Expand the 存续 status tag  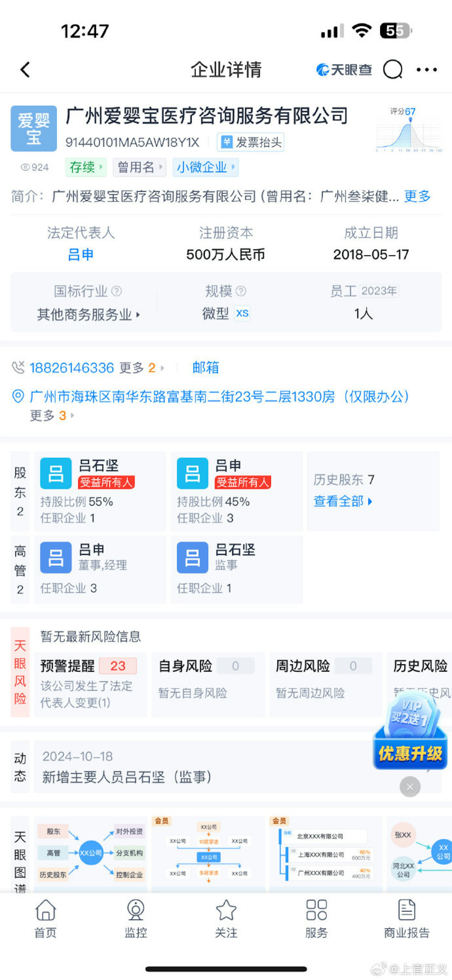coord(85,167)
